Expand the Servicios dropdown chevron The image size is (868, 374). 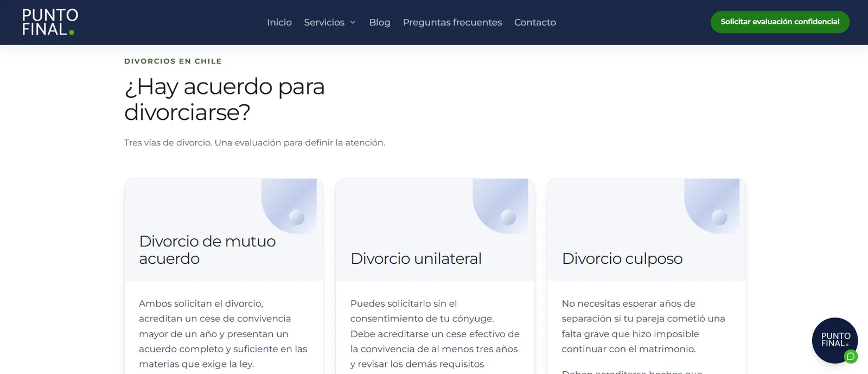(x=353, y=22)
